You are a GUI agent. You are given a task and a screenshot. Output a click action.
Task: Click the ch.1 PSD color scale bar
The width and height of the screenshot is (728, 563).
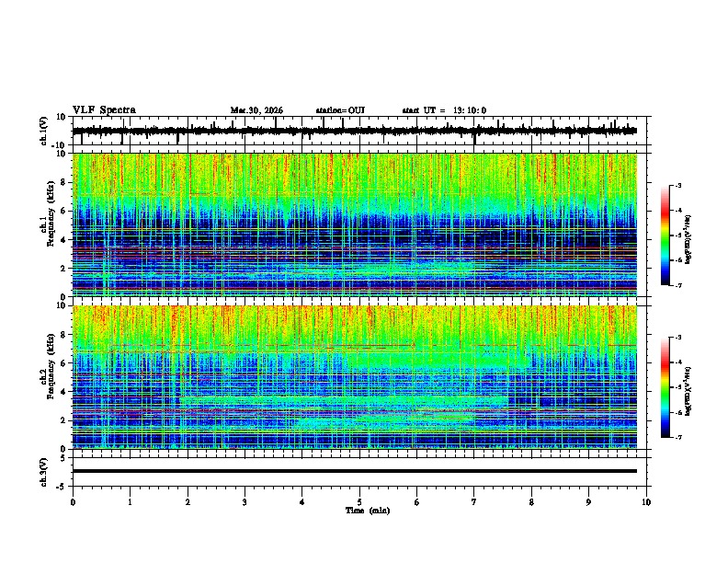[x=665, y=235]
